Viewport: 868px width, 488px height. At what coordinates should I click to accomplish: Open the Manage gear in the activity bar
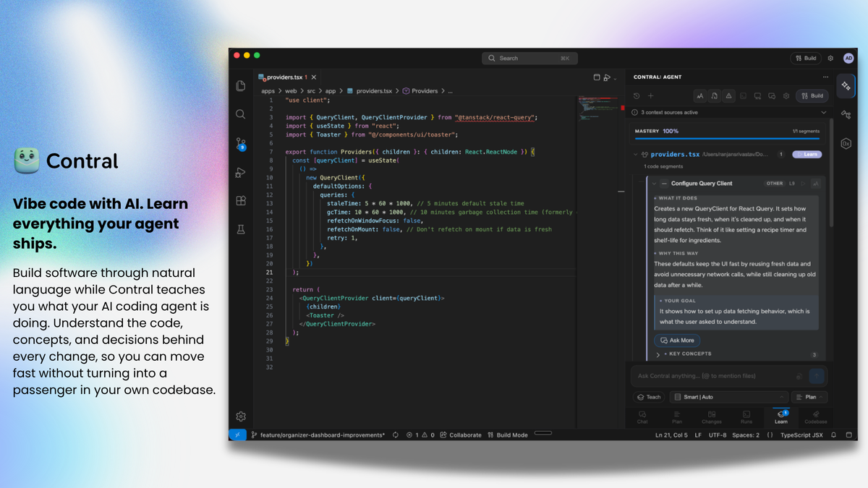[x=241, y=416]
